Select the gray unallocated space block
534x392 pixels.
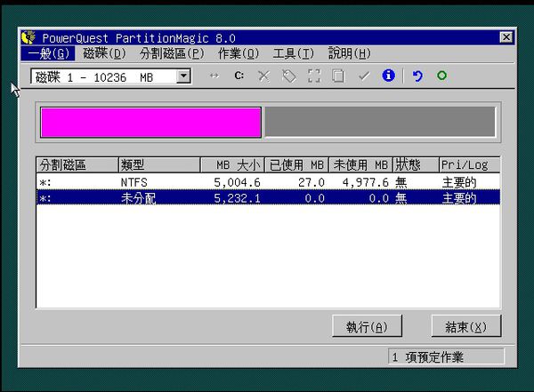pos(380,122)
